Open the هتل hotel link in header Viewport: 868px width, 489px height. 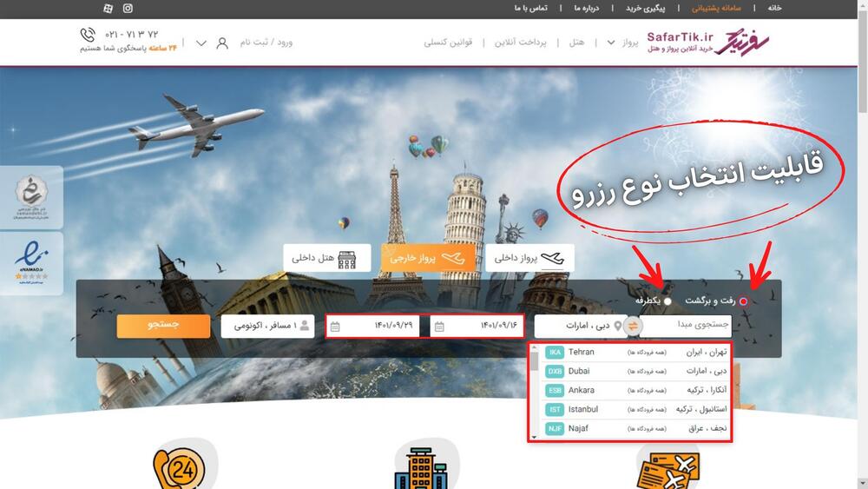click(x=577, y=43)
